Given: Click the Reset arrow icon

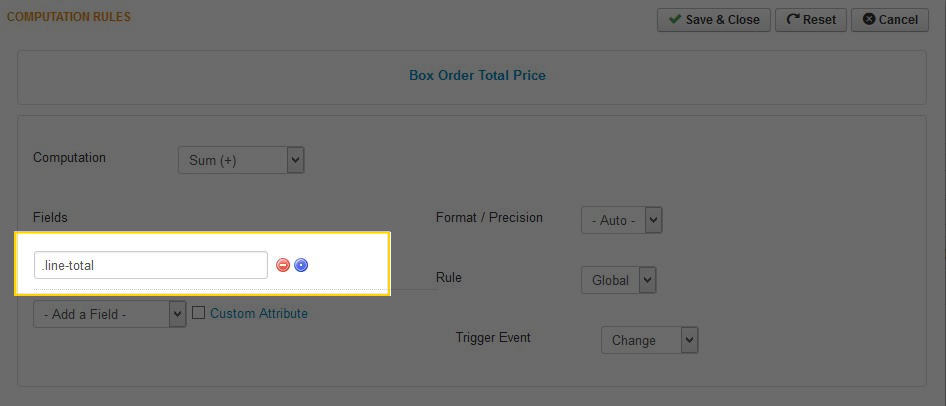Looking at the screenshot, I should pyautogui.click(x=793, y=19).
